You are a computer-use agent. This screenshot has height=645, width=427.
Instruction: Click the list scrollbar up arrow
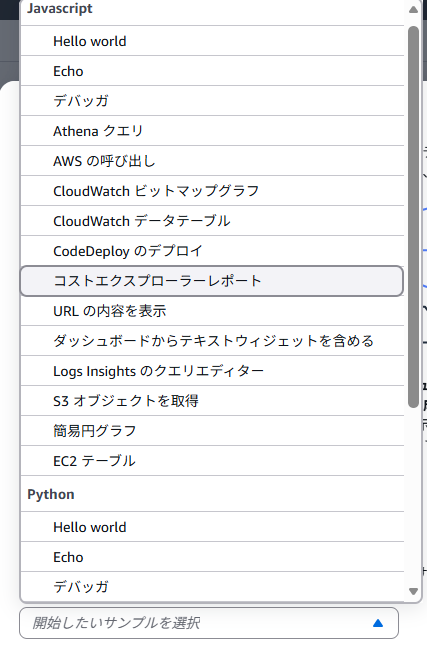pos(413,9)
